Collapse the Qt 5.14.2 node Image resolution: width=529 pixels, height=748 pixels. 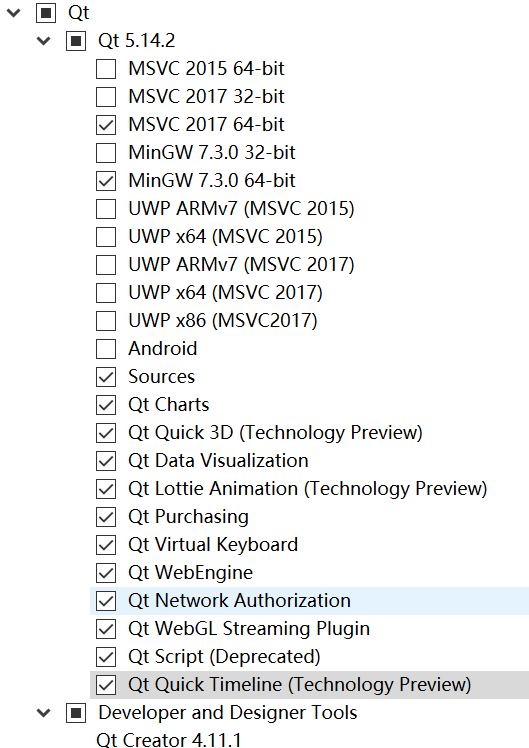(x=44, y=41)
